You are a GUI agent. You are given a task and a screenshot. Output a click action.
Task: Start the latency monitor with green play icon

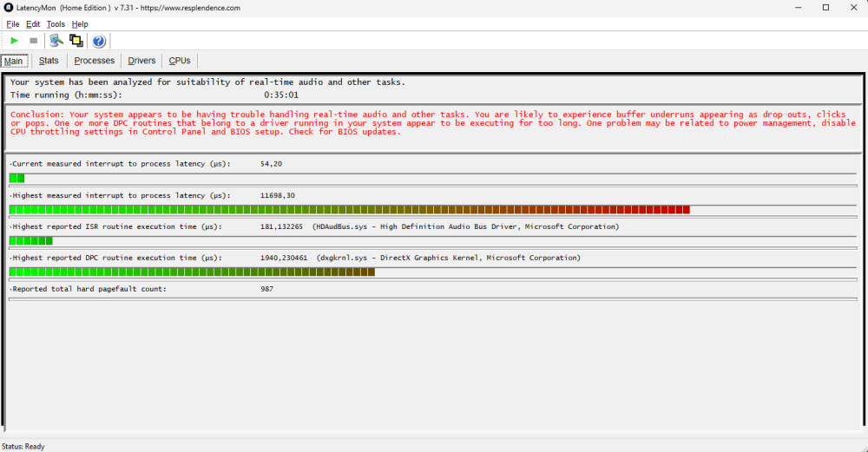click(14, 41)
